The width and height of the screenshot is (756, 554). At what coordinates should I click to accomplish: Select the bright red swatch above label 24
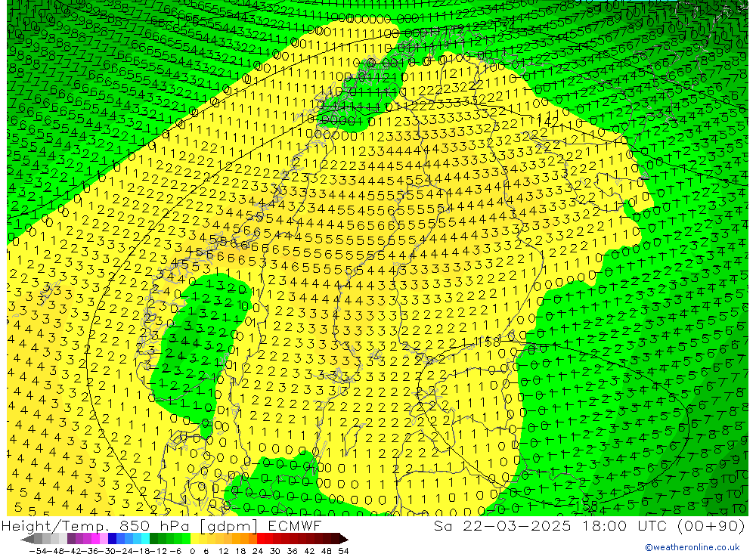[261, 539]
